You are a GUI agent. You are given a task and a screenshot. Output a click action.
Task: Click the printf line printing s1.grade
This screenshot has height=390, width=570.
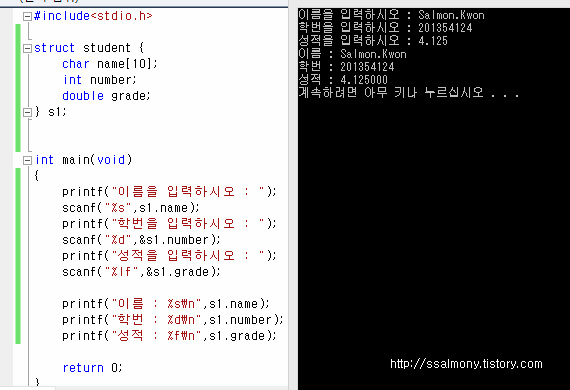click(x=169, y=335)
